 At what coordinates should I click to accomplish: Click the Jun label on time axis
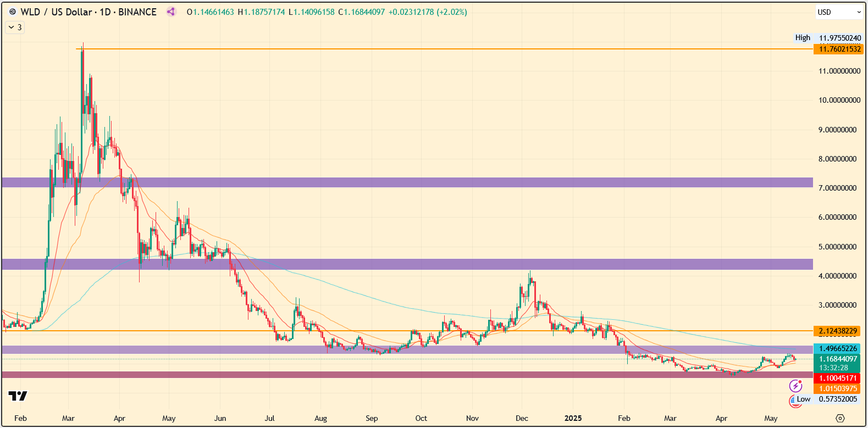[x=220, y=418]
